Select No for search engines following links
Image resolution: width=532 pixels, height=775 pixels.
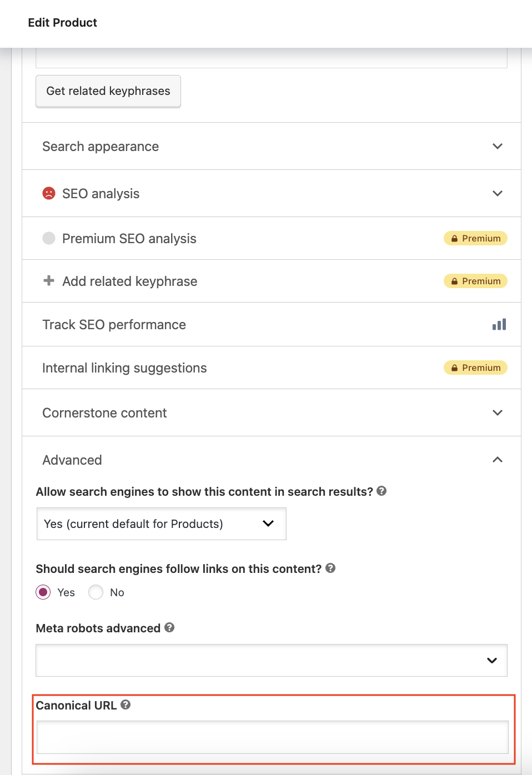96,592
